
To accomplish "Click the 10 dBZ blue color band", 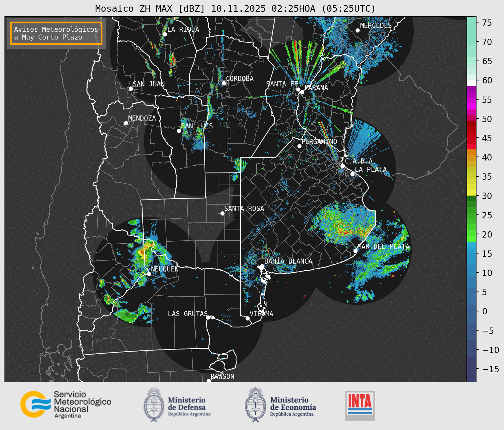I will point(471,273).
